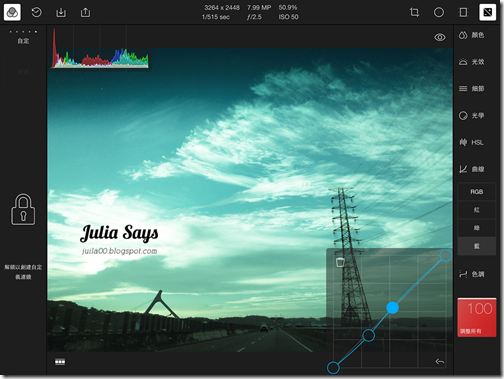
Task: Toggle before/after preview eye icon
Action: coord(440,37)
